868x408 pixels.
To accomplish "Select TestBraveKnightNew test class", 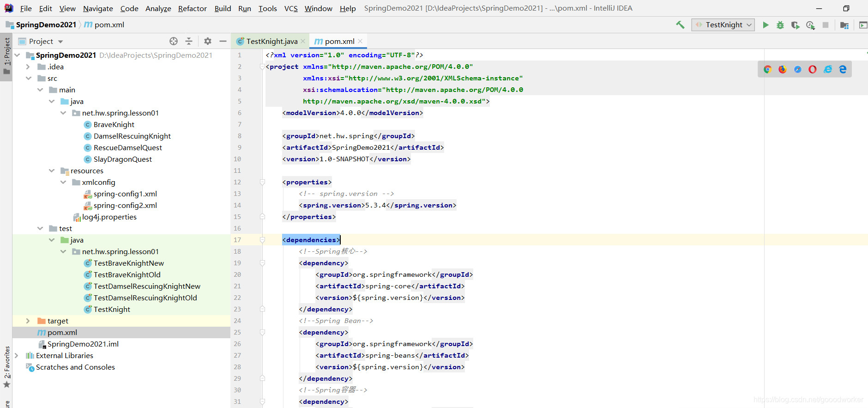I will (129, 263).
